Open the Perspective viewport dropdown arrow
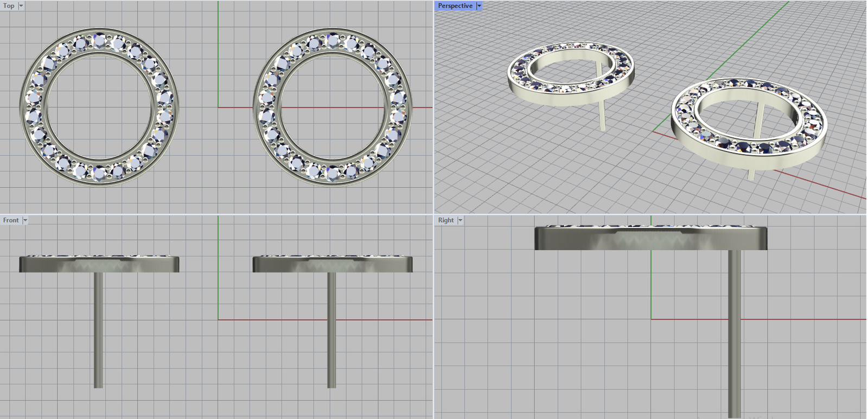Viewport: 868px width, 419px height. (x=479, y=6)
